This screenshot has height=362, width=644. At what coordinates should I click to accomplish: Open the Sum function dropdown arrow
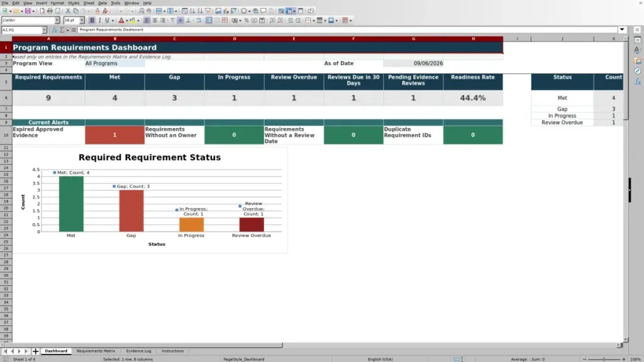tap(68, 30)
